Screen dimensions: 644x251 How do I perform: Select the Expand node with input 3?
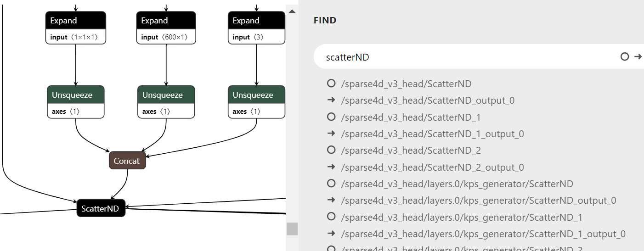point(256,21)
